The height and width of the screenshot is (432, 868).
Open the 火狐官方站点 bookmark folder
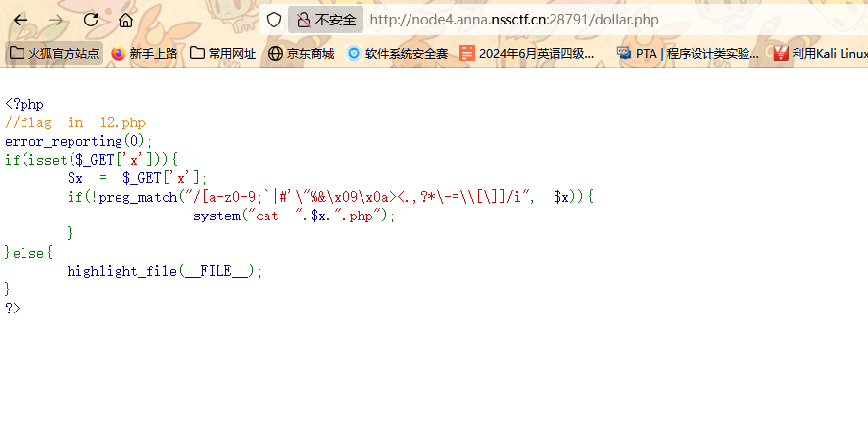pyautogui.click(x=54, y=53)
